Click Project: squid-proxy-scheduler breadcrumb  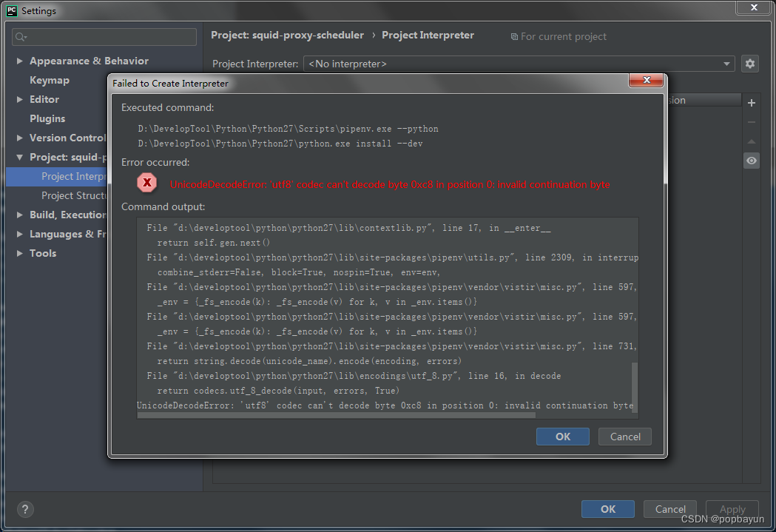click(287, 35)
